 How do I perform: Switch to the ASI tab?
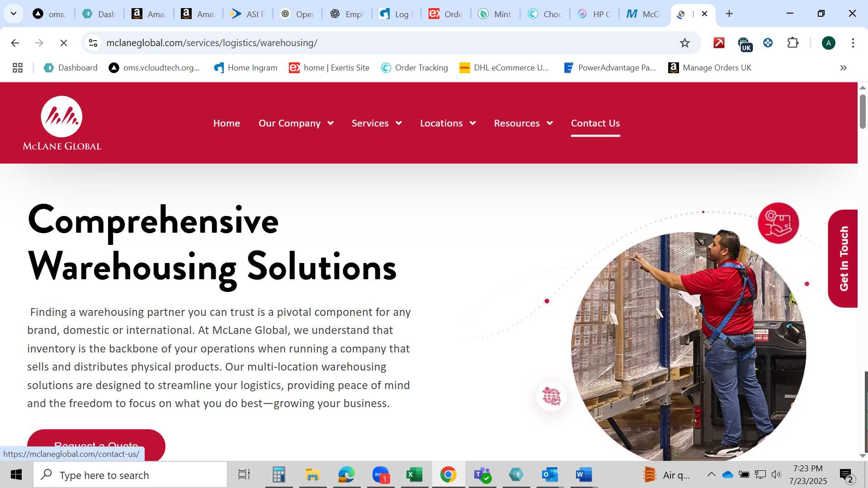247,14
